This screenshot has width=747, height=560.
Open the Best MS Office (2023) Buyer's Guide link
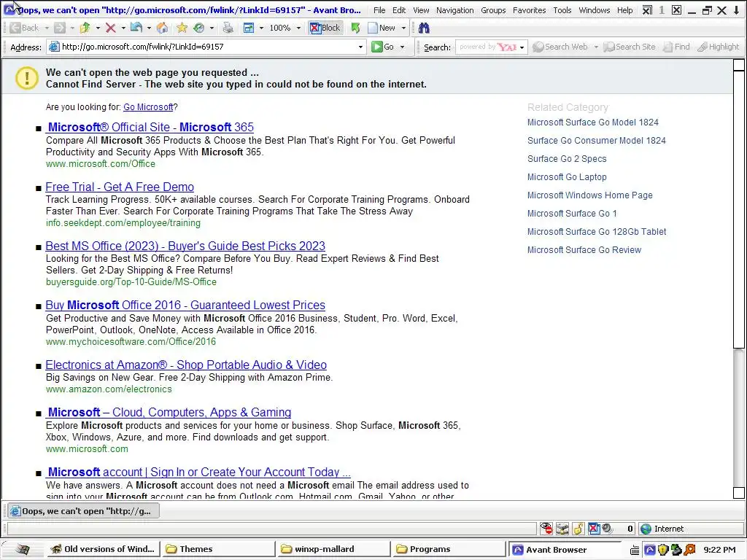pos(185,246)
